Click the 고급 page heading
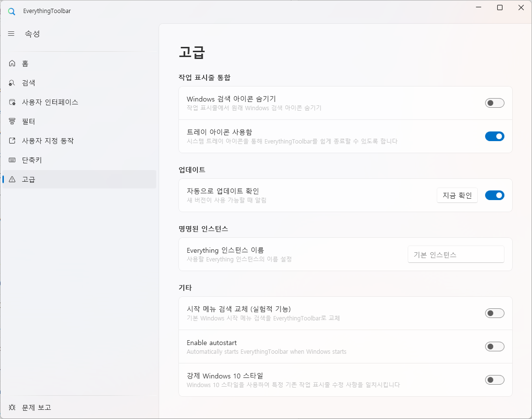532x419 pixels. click(192, 52)
